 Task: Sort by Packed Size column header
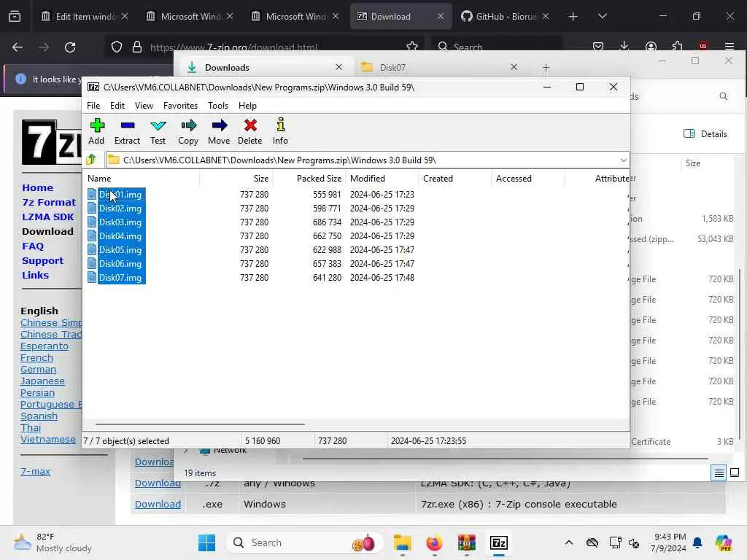coord(309,179)
